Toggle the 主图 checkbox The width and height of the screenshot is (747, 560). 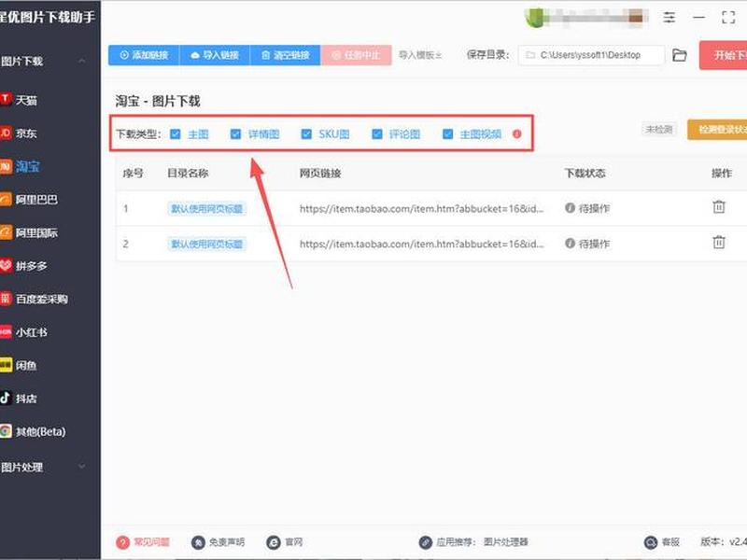[x=176, y=134]
